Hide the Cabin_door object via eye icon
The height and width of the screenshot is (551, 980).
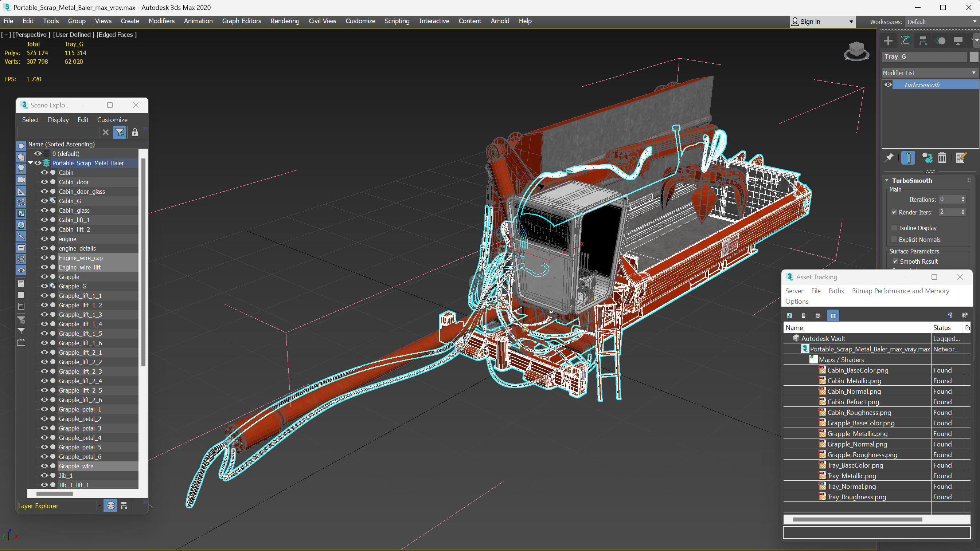[44, 182]
